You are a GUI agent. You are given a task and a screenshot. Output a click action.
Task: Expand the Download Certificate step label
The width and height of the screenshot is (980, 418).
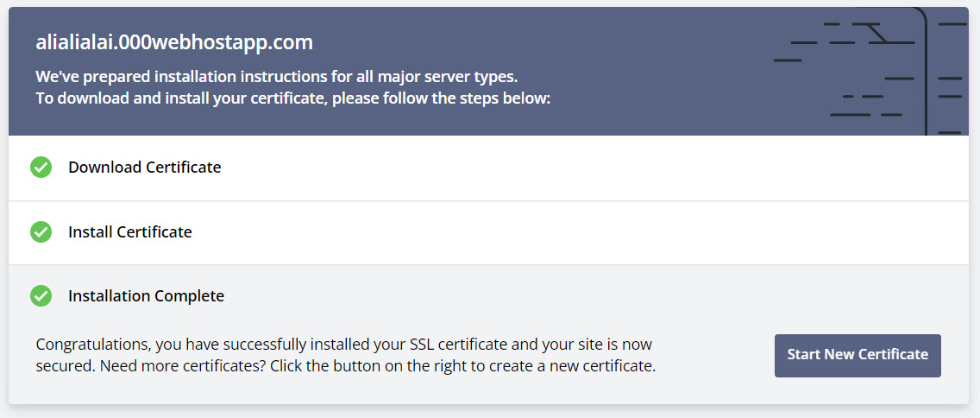[x=144, y=168]
